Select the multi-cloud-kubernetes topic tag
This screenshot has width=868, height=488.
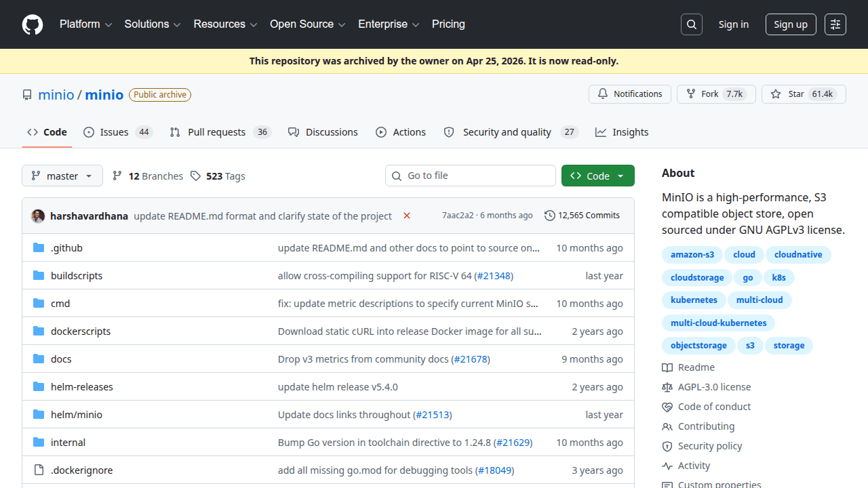(719, 323)
